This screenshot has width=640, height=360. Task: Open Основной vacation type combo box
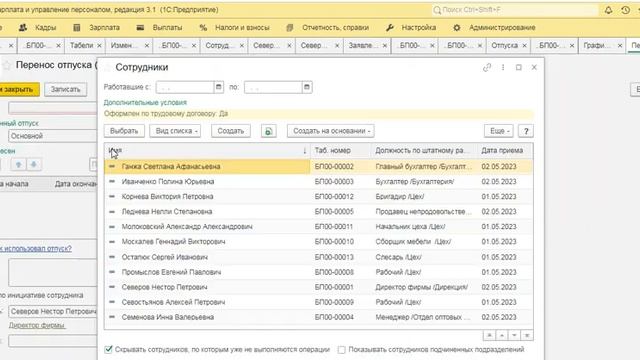click(52, 136)
